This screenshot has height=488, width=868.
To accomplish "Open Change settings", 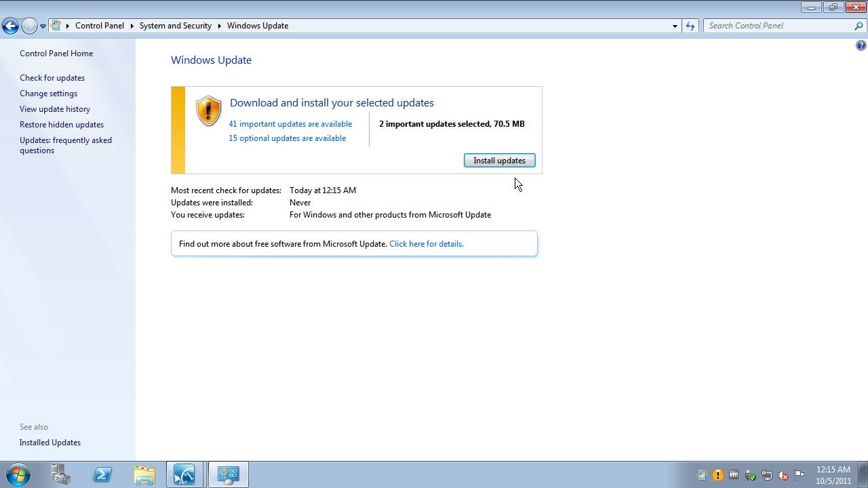I will [48, 94].
